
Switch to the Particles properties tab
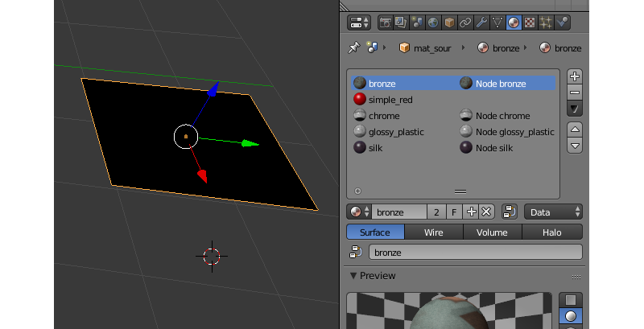546,23
